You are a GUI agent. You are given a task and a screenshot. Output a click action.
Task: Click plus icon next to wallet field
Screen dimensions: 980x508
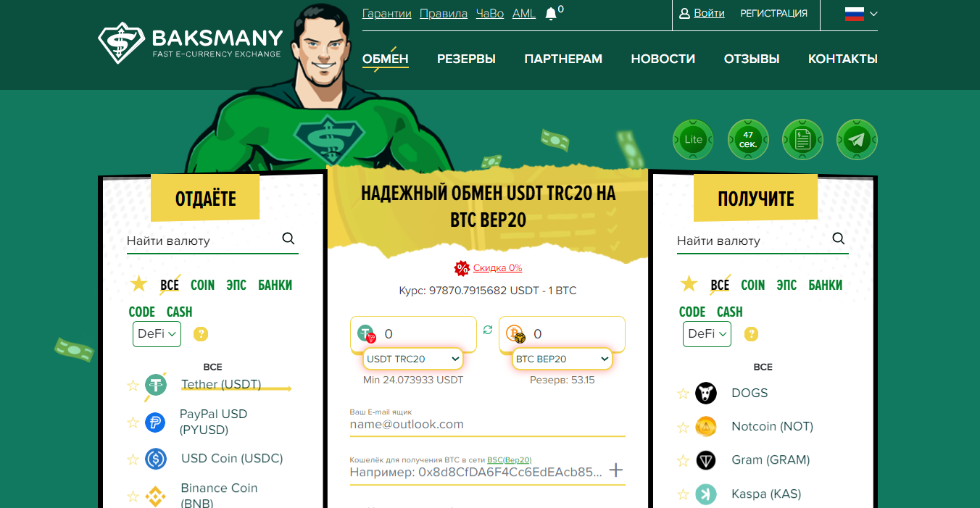pos(616,470)
